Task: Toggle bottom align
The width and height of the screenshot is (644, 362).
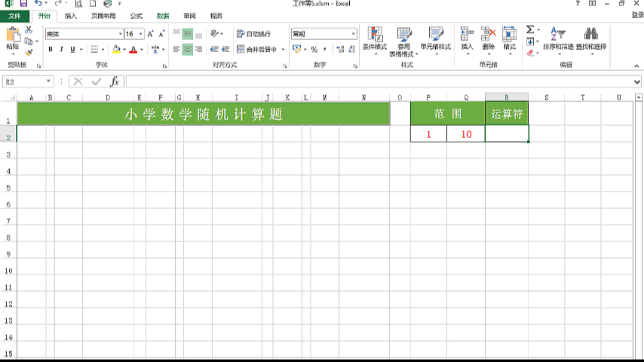Action: click(x=199, y=34)
